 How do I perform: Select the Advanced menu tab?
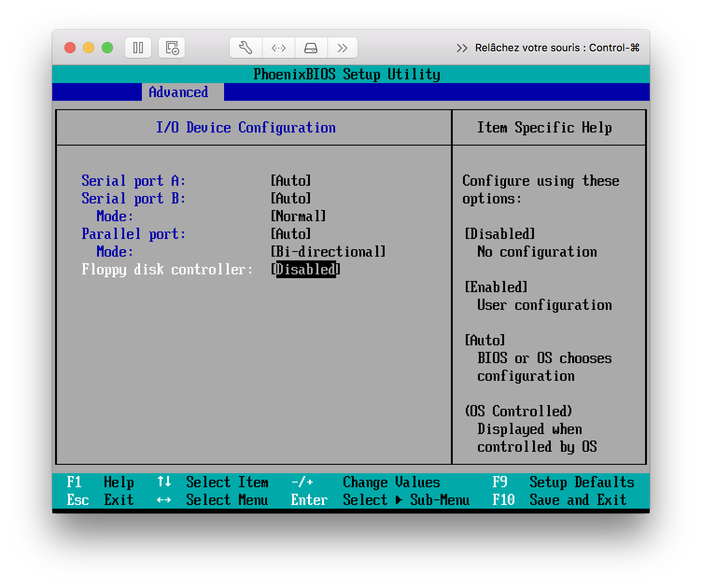coord(178,92)
